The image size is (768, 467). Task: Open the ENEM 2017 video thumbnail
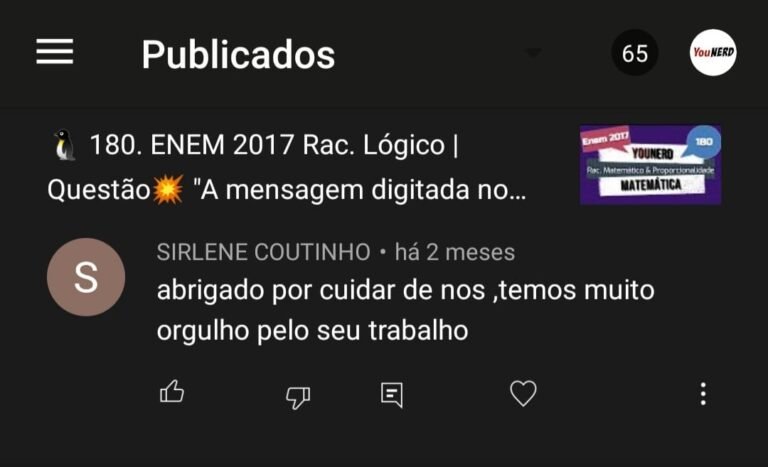tap(650, 165)
